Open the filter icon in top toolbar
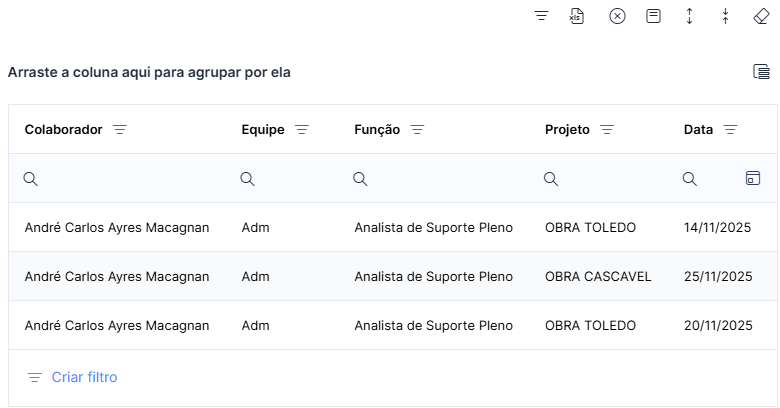 click(x=541, y=16)
